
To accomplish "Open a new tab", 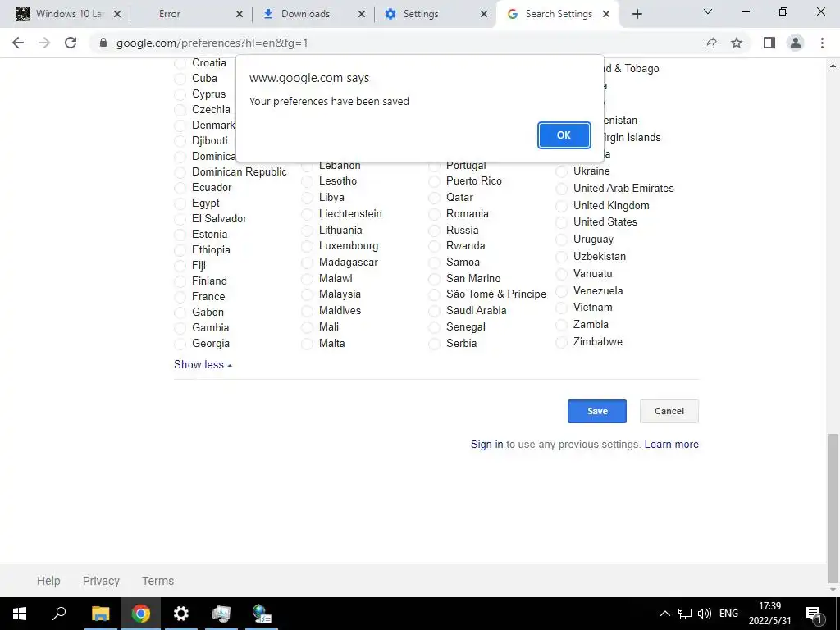I will click(x=637, y=14).
